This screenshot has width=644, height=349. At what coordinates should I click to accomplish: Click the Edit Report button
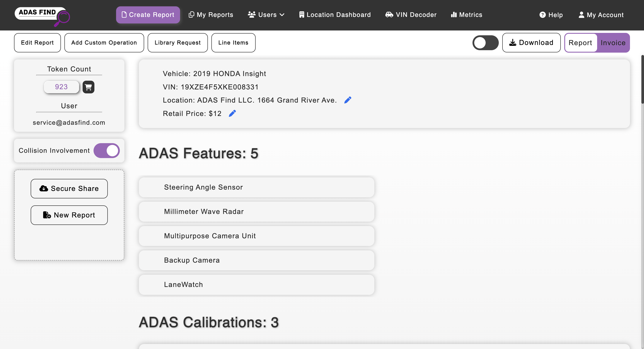pyautogui.click(x=37, y=43)
